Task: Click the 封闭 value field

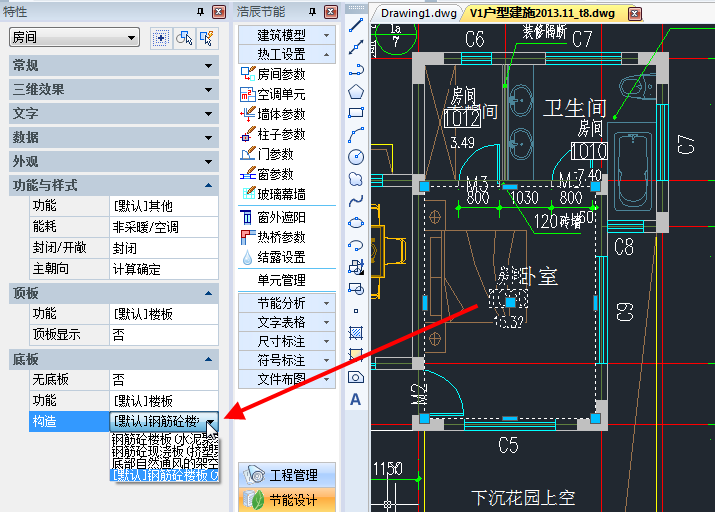Action: click(x=164, y=248)
